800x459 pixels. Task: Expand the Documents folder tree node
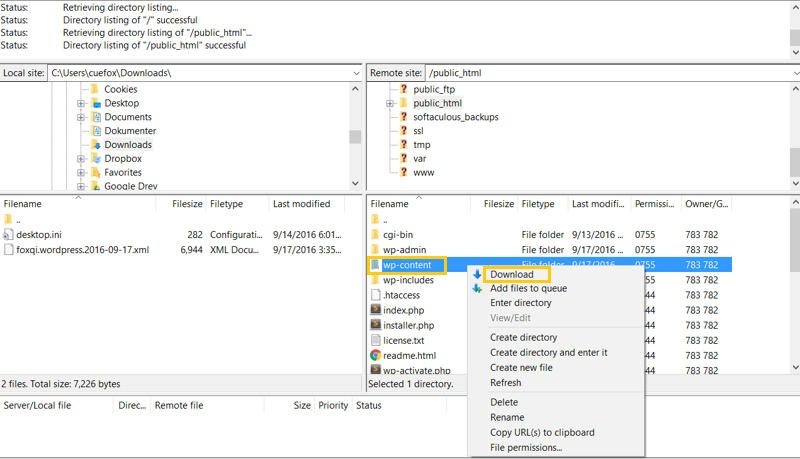(x=81, y=117)
